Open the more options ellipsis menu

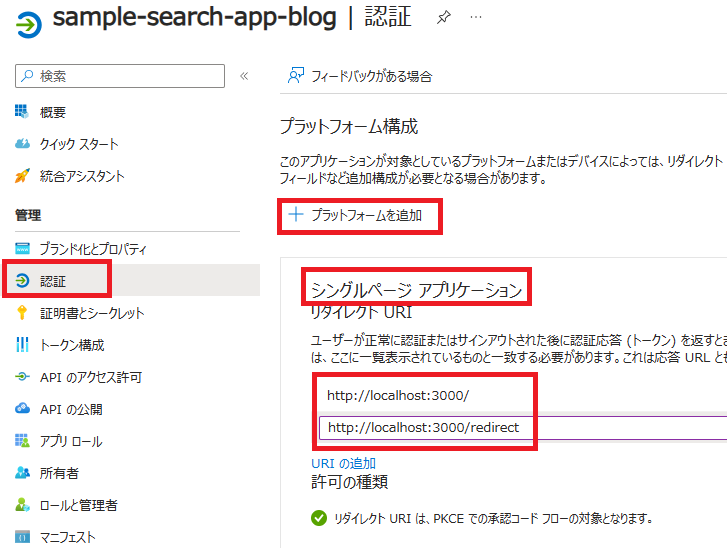coord(476,18)
